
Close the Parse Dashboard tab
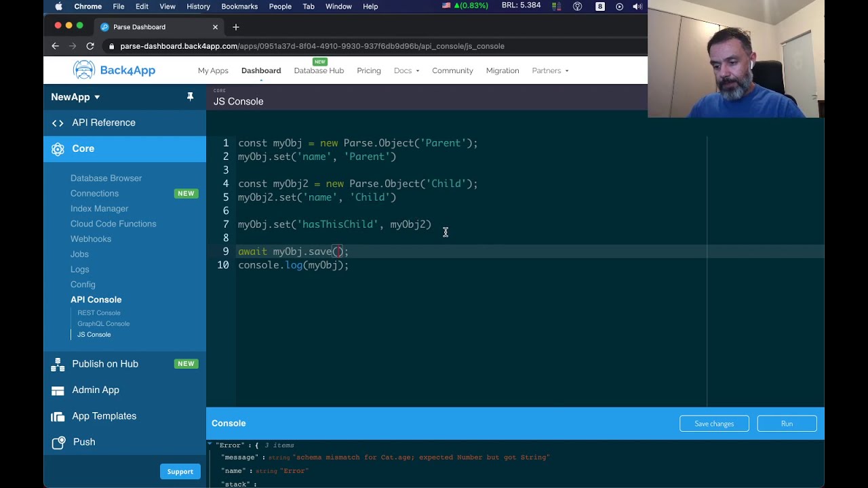[x=215, y=27]
